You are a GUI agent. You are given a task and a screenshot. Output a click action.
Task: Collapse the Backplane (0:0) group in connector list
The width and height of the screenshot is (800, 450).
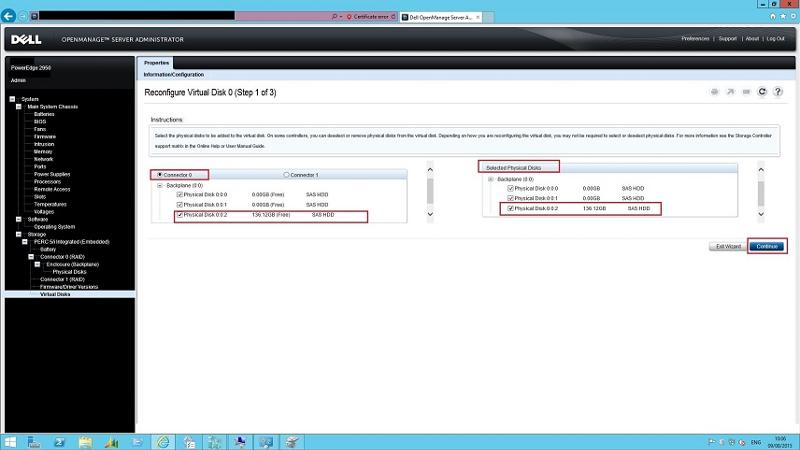156,185
